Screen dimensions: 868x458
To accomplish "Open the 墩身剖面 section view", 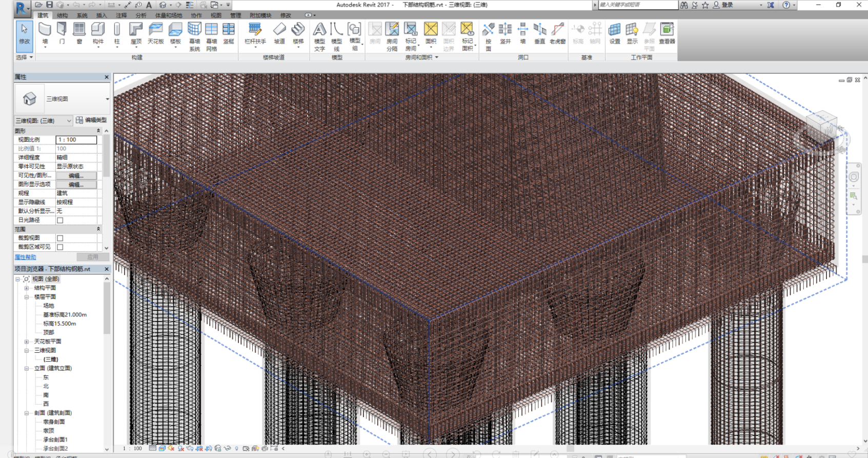I will (x=54, y=422).
